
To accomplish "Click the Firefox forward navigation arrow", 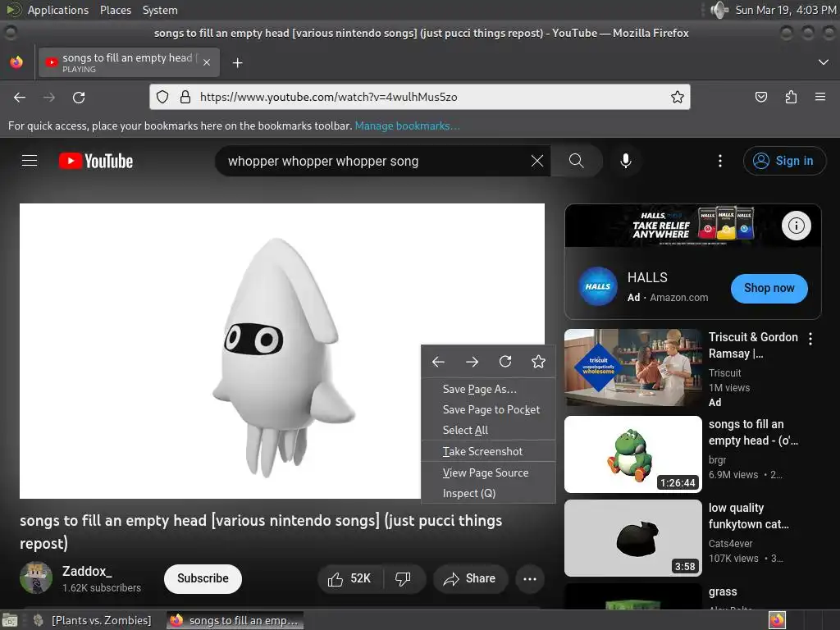I will [x=48, y=97].
